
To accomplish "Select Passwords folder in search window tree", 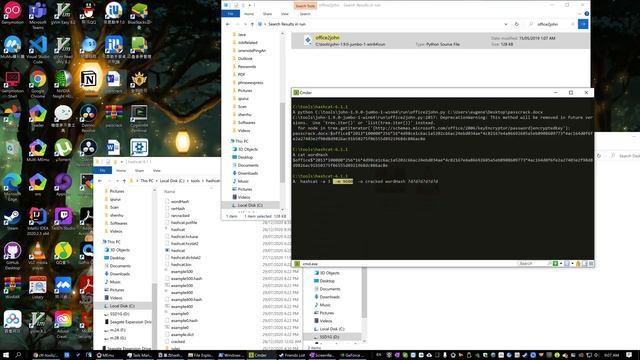I will pos(247,67).
